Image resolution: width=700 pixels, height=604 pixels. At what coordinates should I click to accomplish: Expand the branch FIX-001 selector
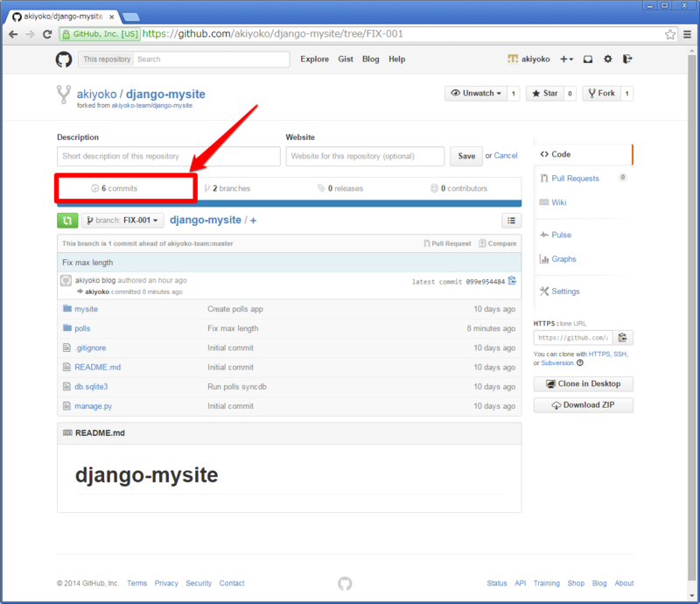click(122, 221)
